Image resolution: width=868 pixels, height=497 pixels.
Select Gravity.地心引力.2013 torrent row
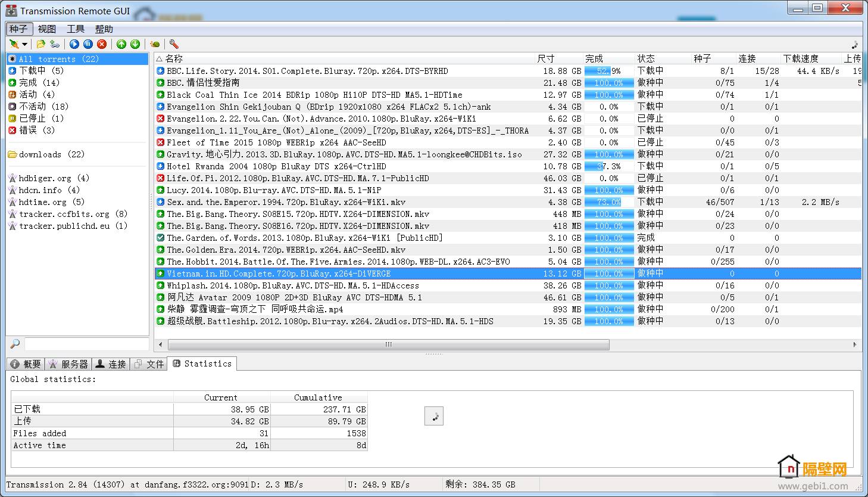[508, 154]
